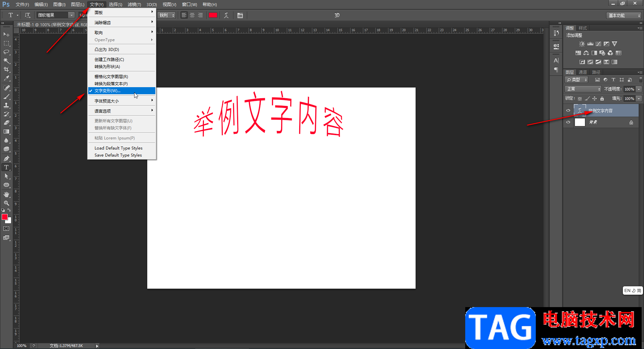This screenshot has width=644, height=349.
Task: Expand the 消除锯齿 submenu
Action: point(122,22)
